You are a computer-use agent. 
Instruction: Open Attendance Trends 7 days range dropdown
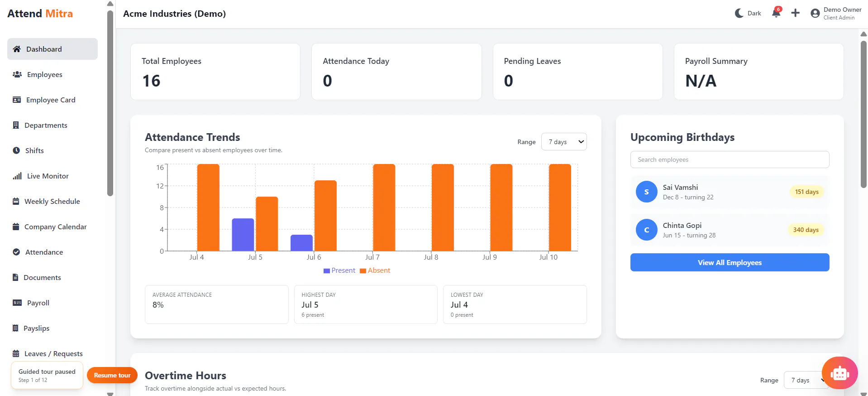(564, 142)
